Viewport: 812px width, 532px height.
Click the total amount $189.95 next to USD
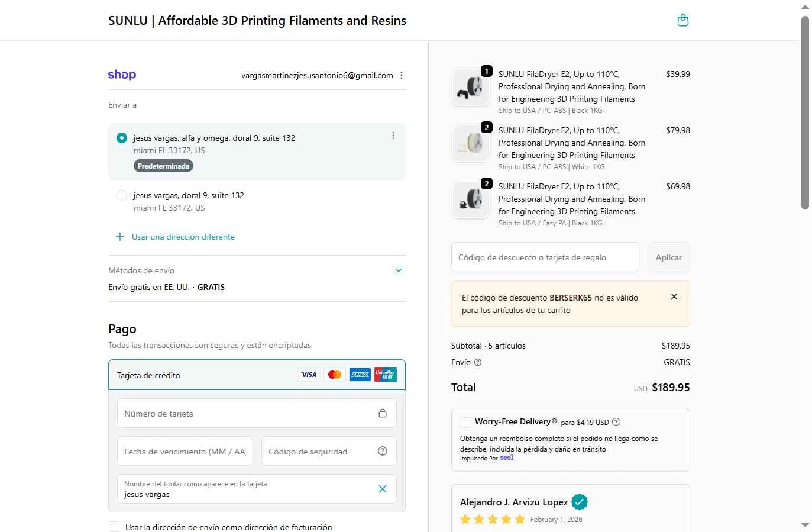point(671,388)
